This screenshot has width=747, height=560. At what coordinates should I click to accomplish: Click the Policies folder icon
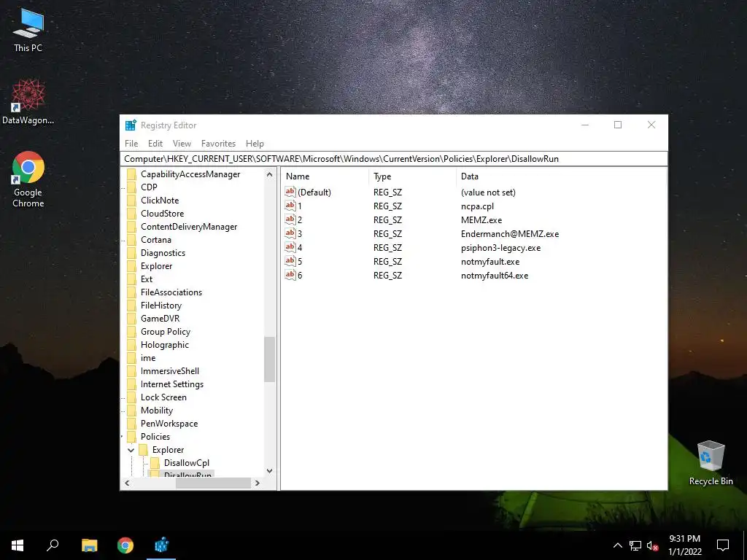click(x=131, y=437)
